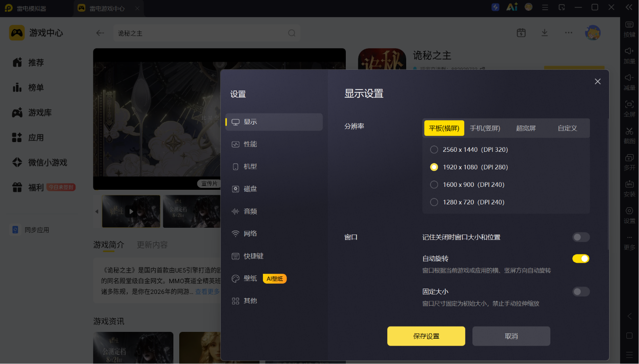Open 设置 gear in the right sidebar

click(x=629, y=216)
